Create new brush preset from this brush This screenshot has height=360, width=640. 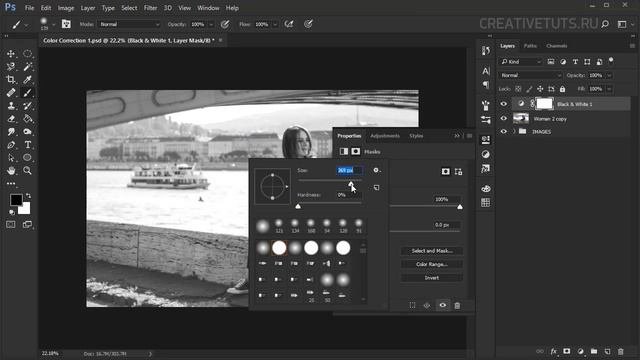376,187
